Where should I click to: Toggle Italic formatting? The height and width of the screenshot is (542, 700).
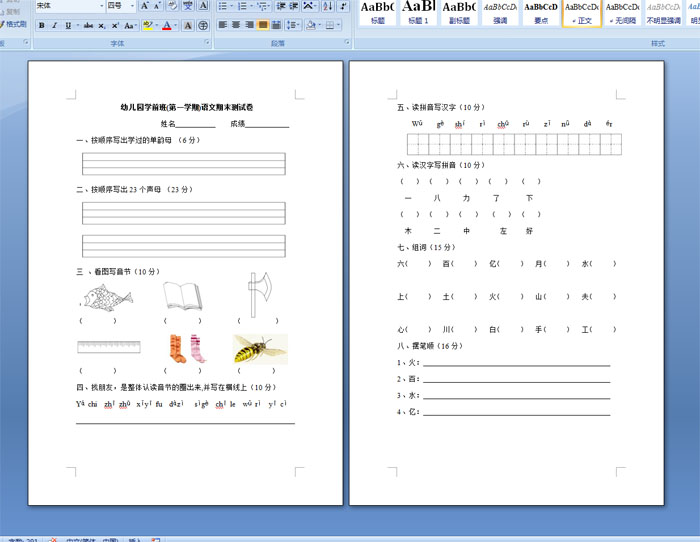pyautogui.click(x=54, y=25)
